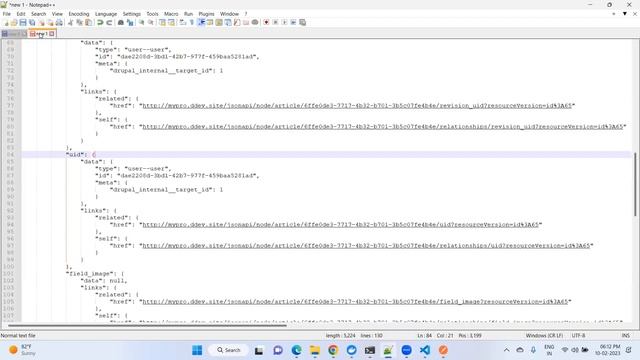Open the tab list dropdown arrow at top-right
The image size is (640, 360).
coord(624,14)
